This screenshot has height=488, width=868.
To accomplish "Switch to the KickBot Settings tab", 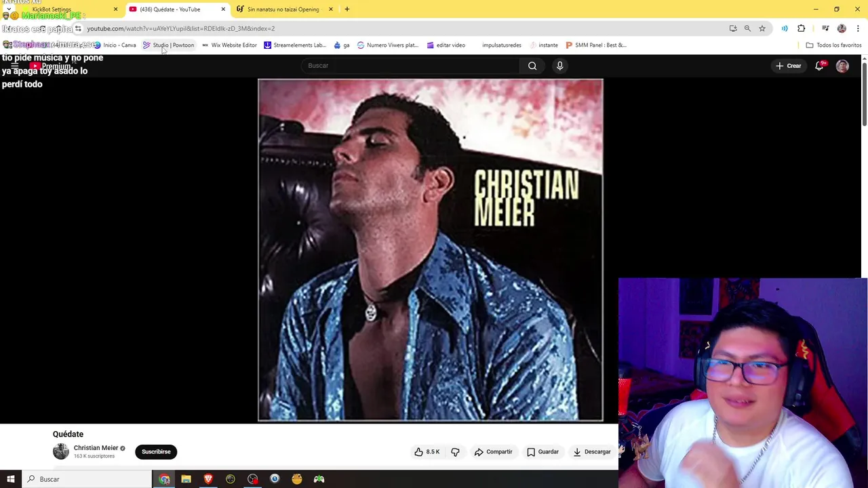I will pos(52,9).
